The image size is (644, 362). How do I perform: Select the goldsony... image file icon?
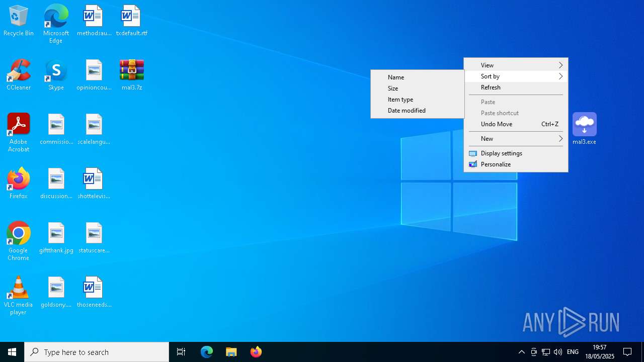(x=56, y=293)
